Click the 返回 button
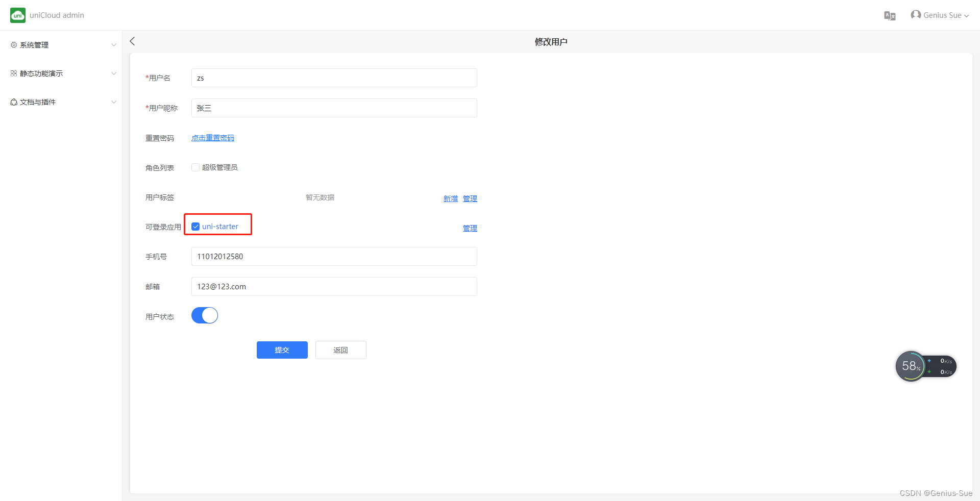 (x=341, y=350)
